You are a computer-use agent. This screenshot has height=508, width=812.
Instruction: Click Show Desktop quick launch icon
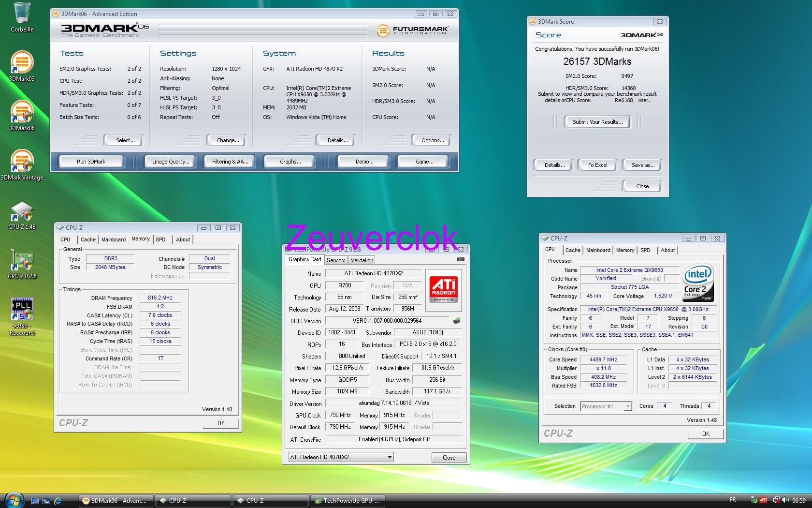click(x=35, y=501)
